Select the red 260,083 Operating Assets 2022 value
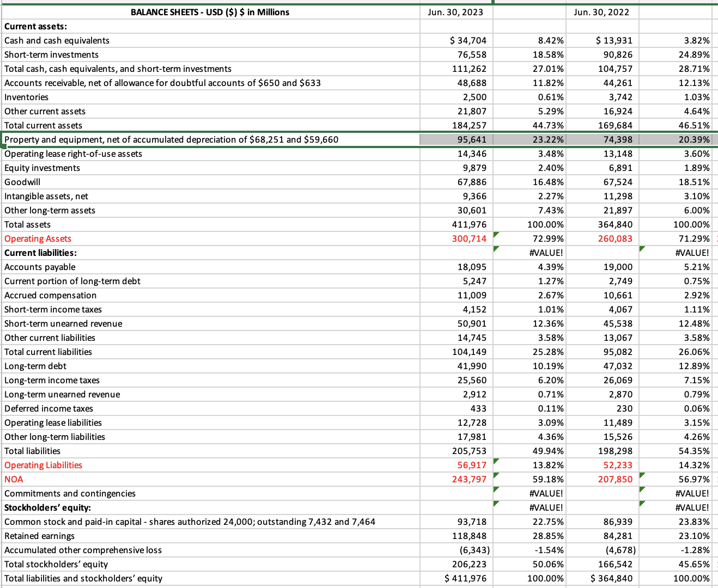 pyautogui.click(x=616, y=238)
